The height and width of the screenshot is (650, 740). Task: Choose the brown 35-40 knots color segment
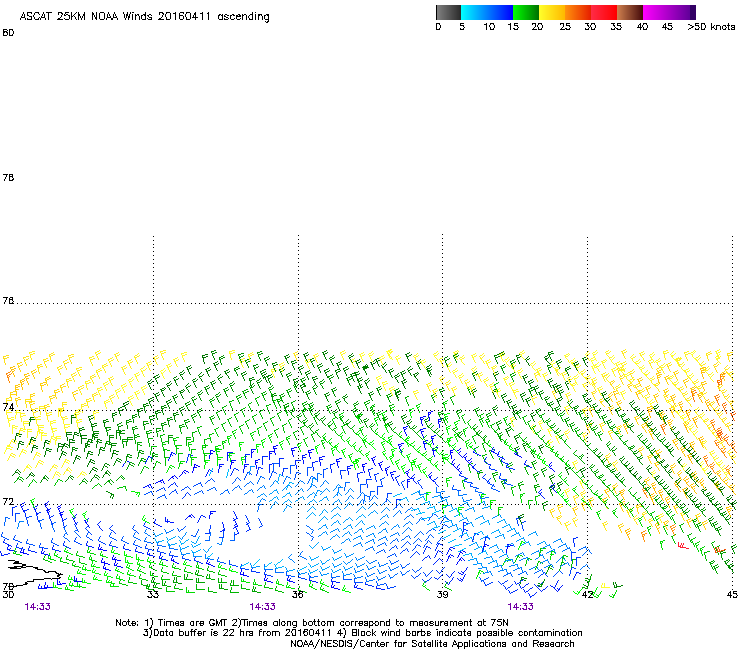pos(630,12)
